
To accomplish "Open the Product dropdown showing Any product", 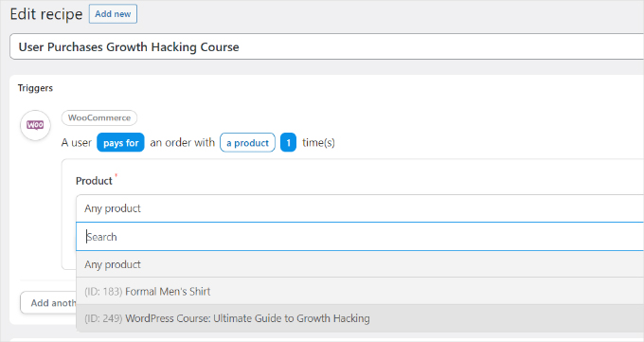I will [x=360, y=208].
